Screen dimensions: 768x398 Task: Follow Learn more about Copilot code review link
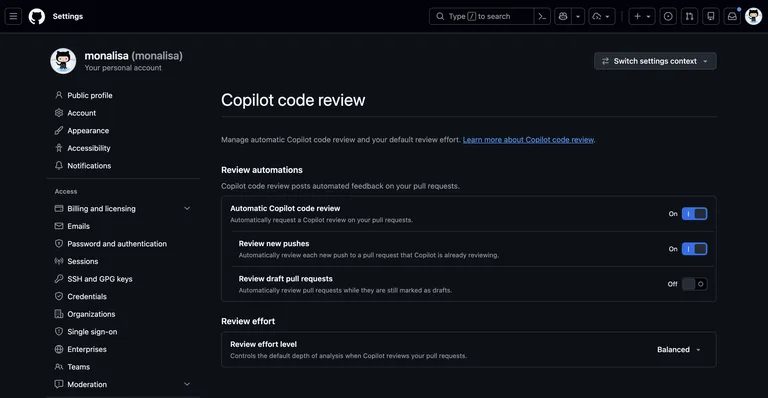[x=528, y=140]
